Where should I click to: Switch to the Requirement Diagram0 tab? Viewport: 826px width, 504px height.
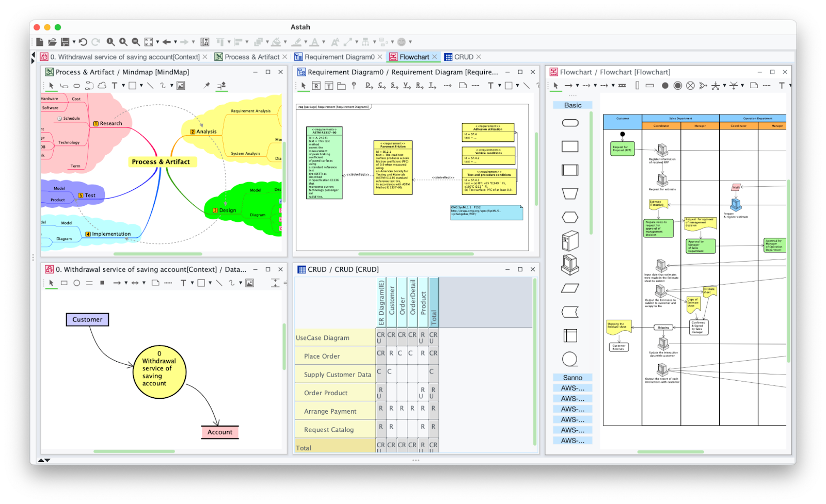tap(340, 57)
